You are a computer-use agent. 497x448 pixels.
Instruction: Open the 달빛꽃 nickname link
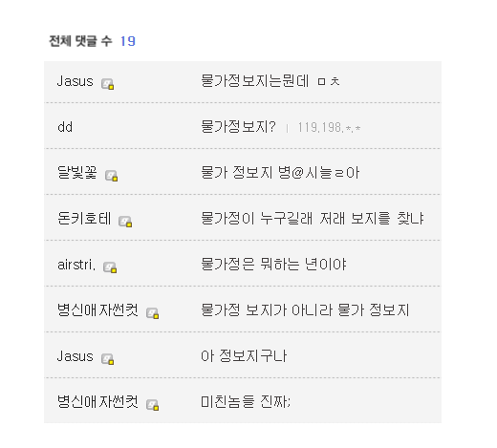pyautogui.click(x=77, y=173)
